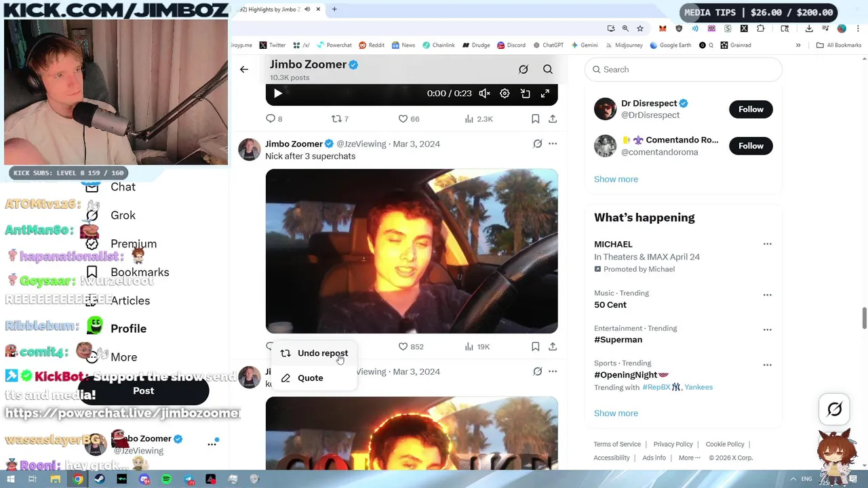Go back using the arrow beside Jimbo Zoomer
The image size is (868, 488).
click(244, 69)
